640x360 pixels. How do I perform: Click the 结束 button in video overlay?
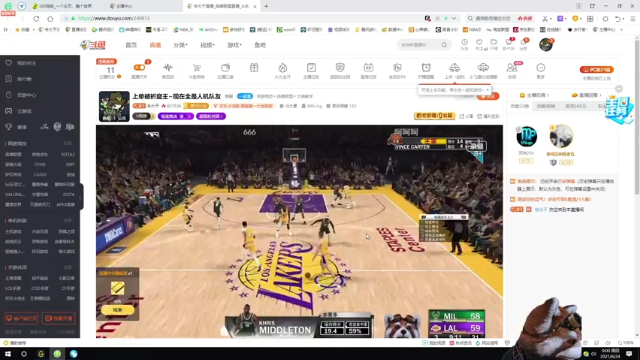click(x=118, y=310)
